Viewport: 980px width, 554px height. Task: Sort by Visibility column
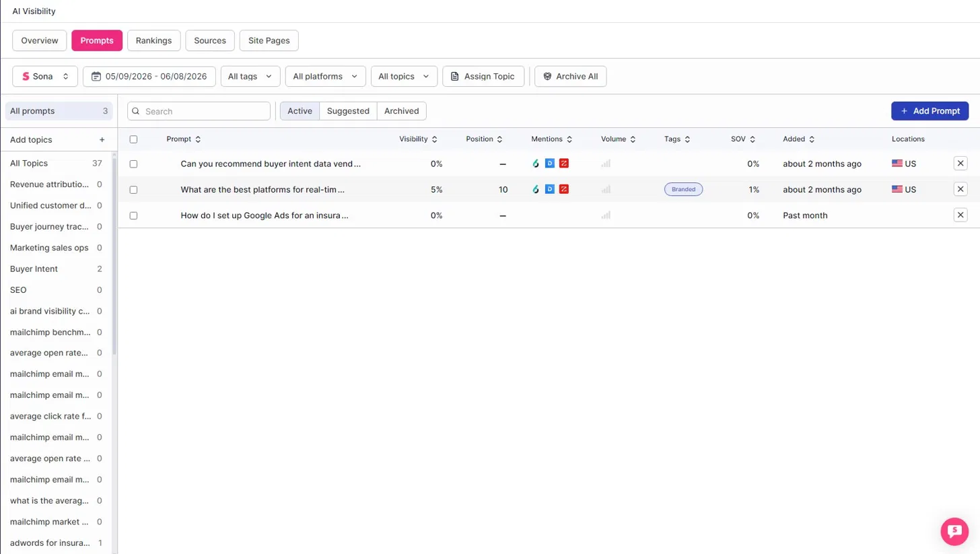click(419, 139)
